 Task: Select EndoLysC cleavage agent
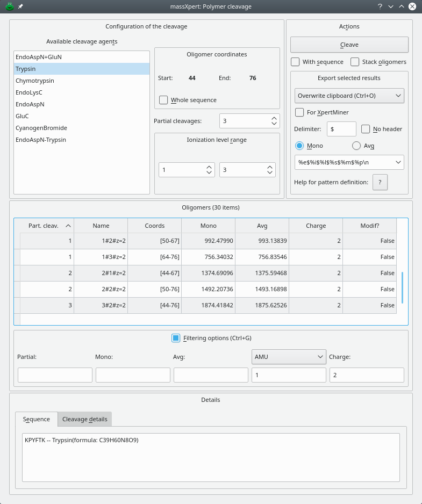tap(82, 92)
